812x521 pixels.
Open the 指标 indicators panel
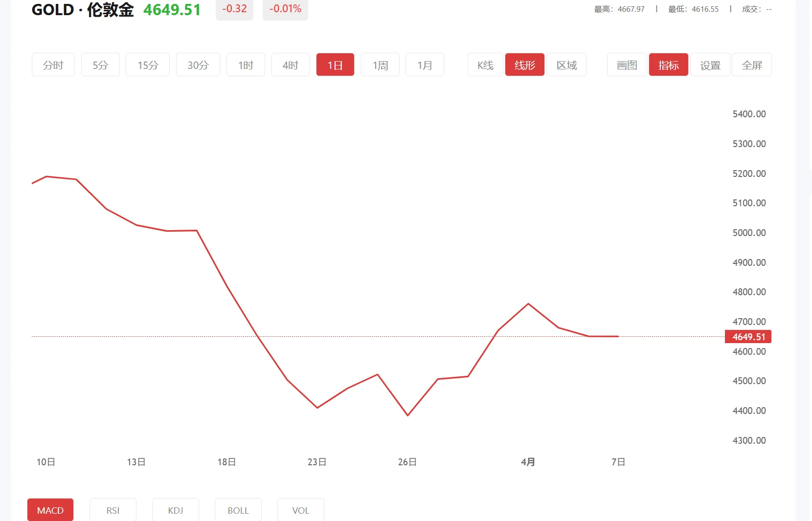tap(668, 65)
